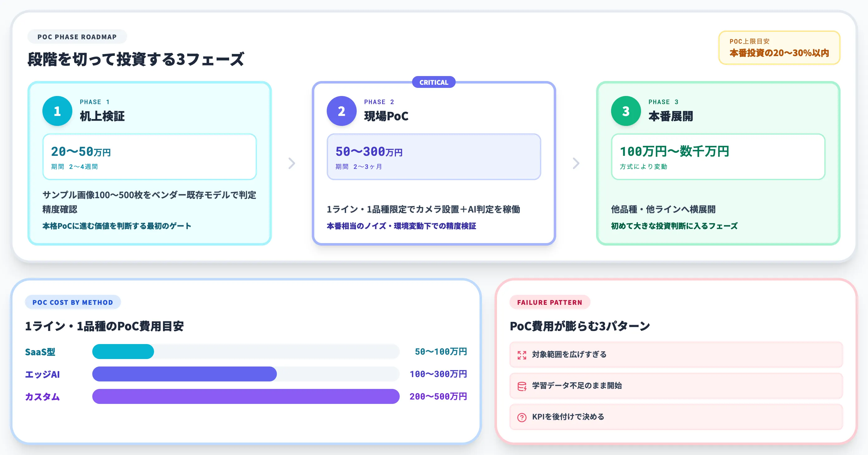Viewport: 868px width, 455px height.
Task: Expand the arrow between Phase 1 and Phase 2
Action: [x=291, y=163]
